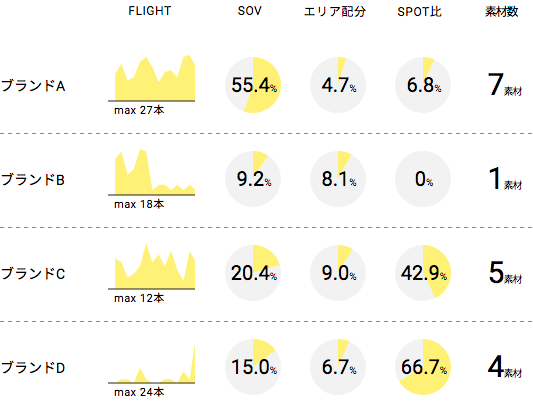Click Brand B SPOT比 0% circle

(x=423, y=179)
